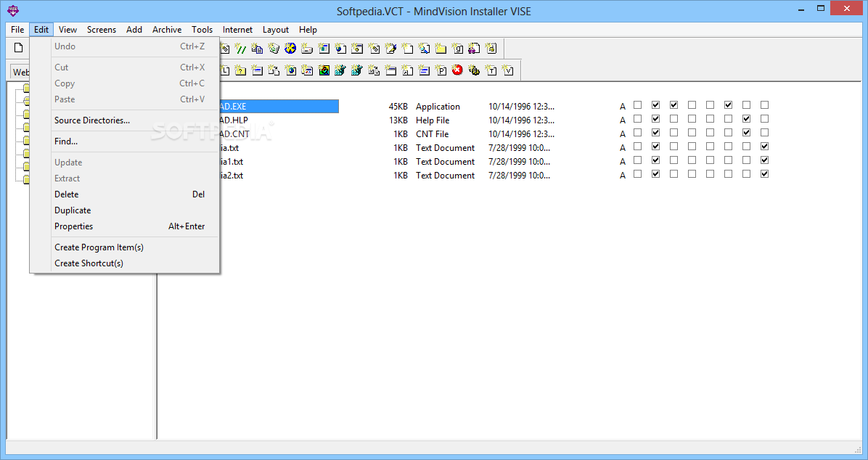Open the Screens menu
Image resolution: width=868 pixels, height=460 pixels.
pos(102,29)
